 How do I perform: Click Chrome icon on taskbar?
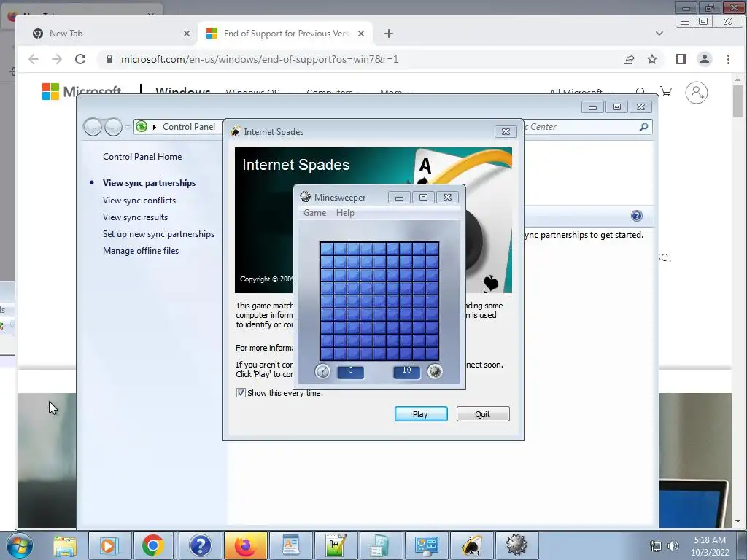tap(153, 545)
